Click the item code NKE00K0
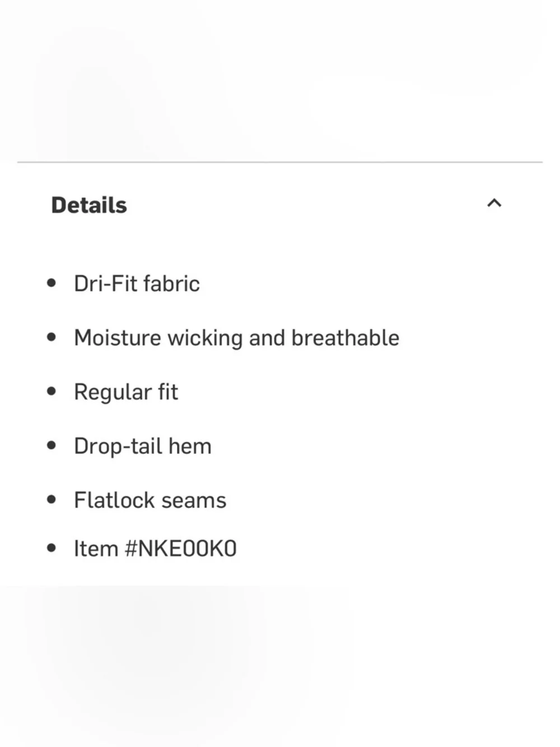 point(188,548)
